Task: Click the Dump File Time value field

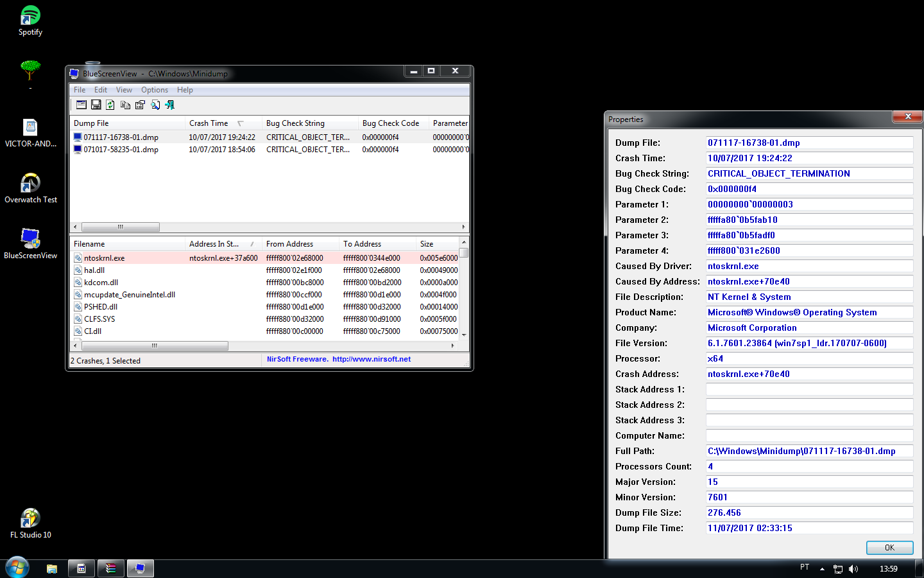Action: click(x=809, y=528)
